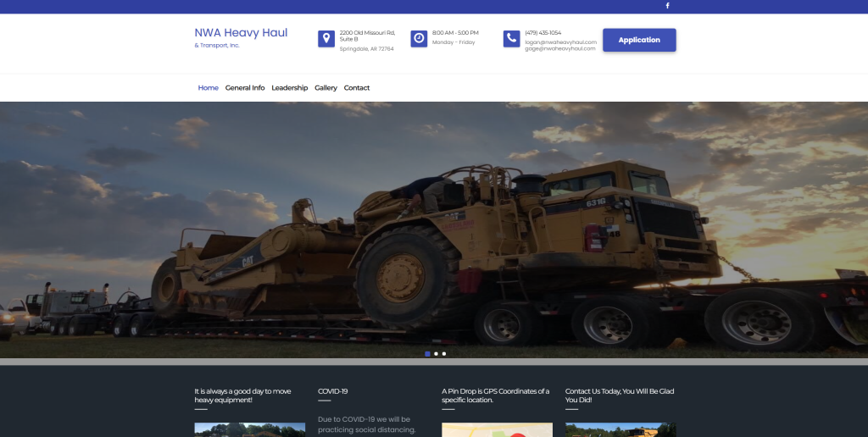Click the 8:00 AM - 5:00 PM hours text
Viewport: 868px width, 437px height.
455,33
